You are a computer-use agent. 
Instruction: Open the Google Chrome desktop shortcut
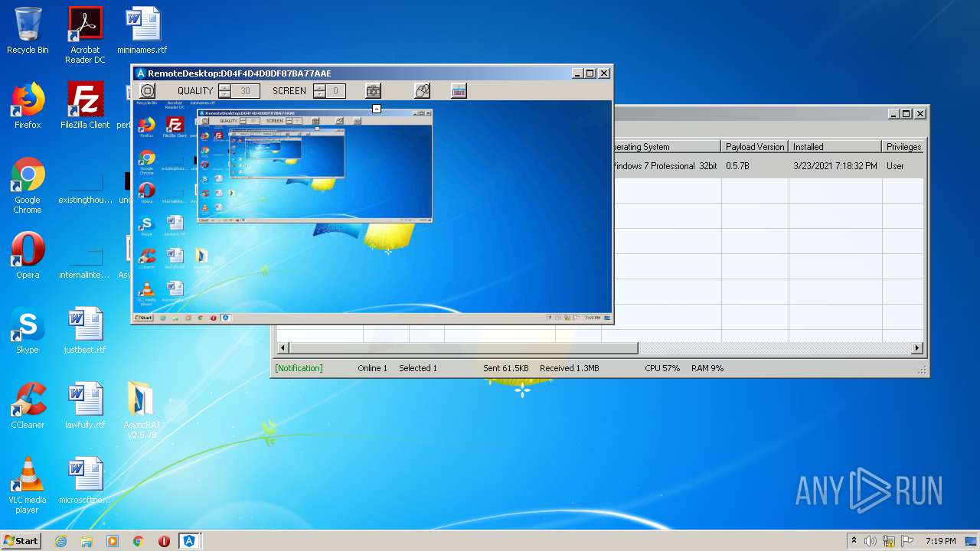tap(28, 185)
